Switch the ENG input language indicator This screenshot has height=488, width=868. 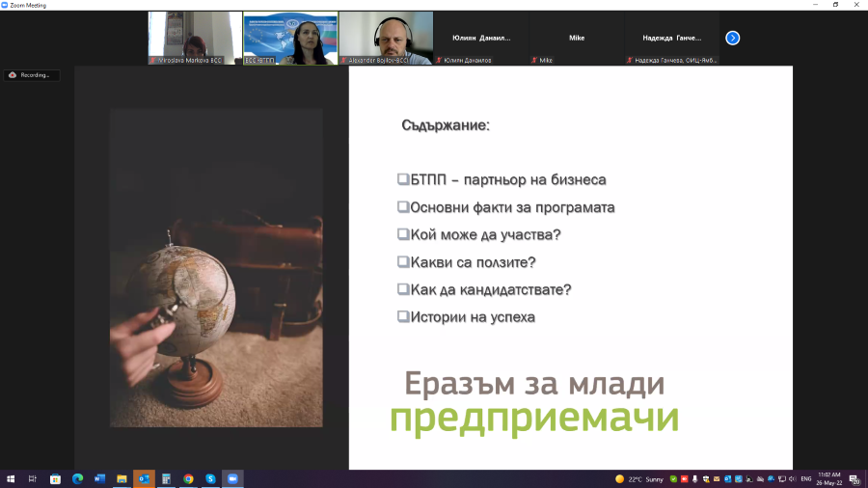pos(806,479)
